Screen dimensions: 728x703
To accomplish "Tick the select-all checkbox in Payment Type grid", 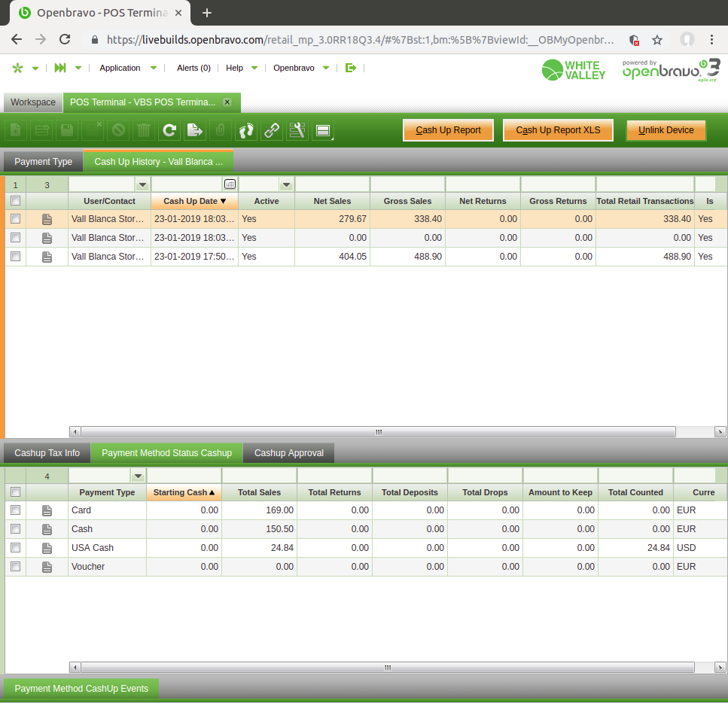I will (15, 492).
